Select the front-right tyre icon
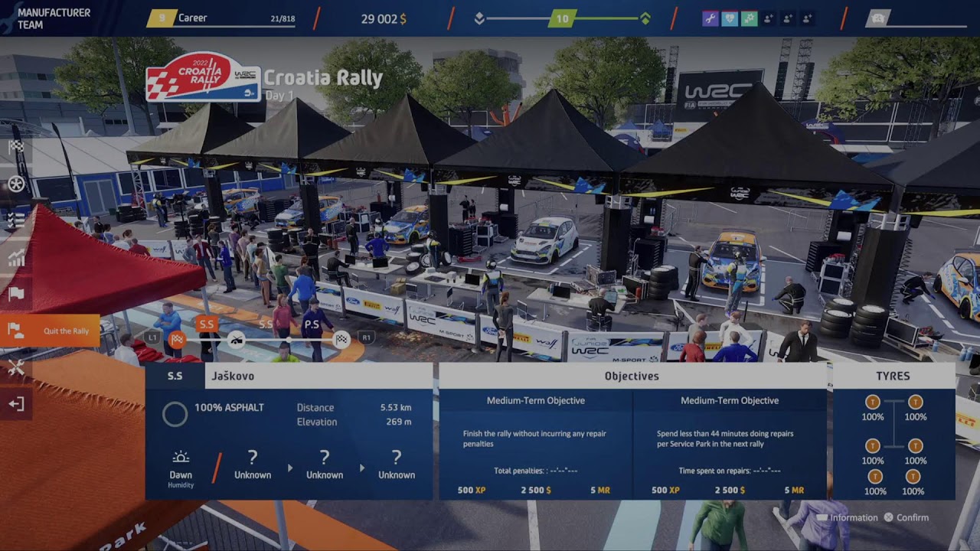Image resolution: width=980 pixels, height=551 pixels. pos(915,402)
